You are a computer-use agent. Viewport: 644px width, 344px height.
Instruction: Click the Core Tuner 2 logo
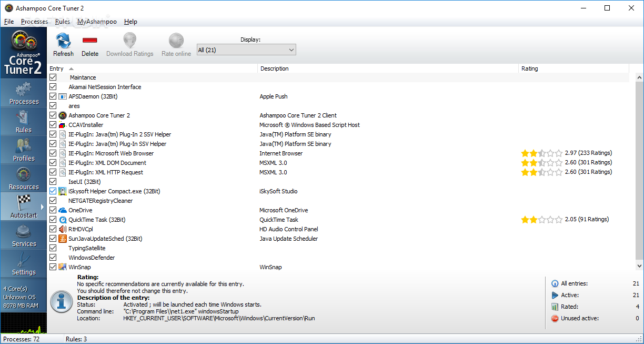(x=24, y=53)
